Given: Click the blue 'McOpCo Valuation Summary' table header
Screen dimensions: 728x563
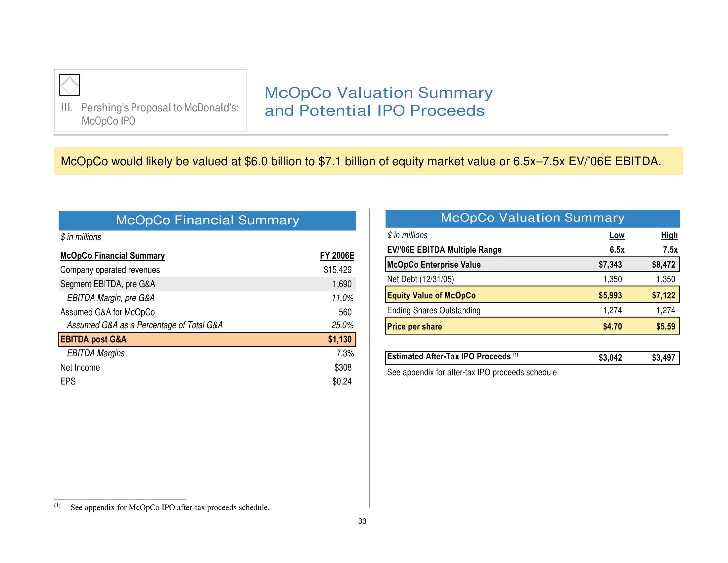Looking at the screenshot, I should click(x=532, y=218).
